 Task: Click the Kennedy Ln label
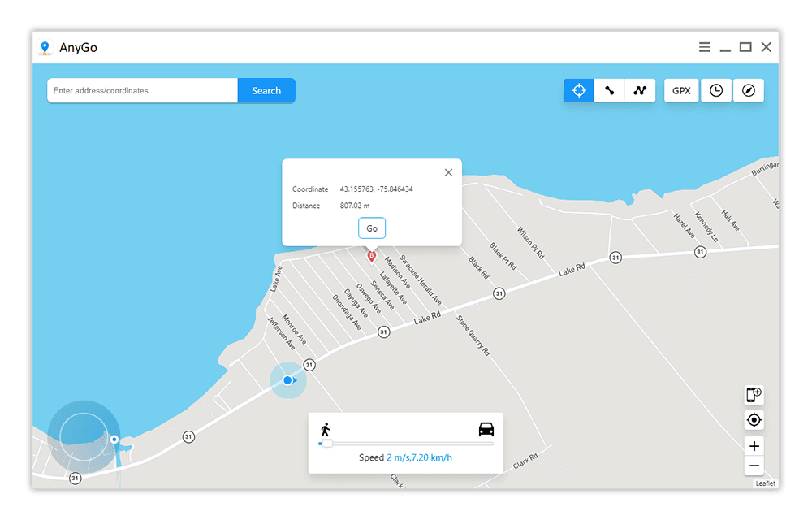pyautogui.click(x=706, y=227)
